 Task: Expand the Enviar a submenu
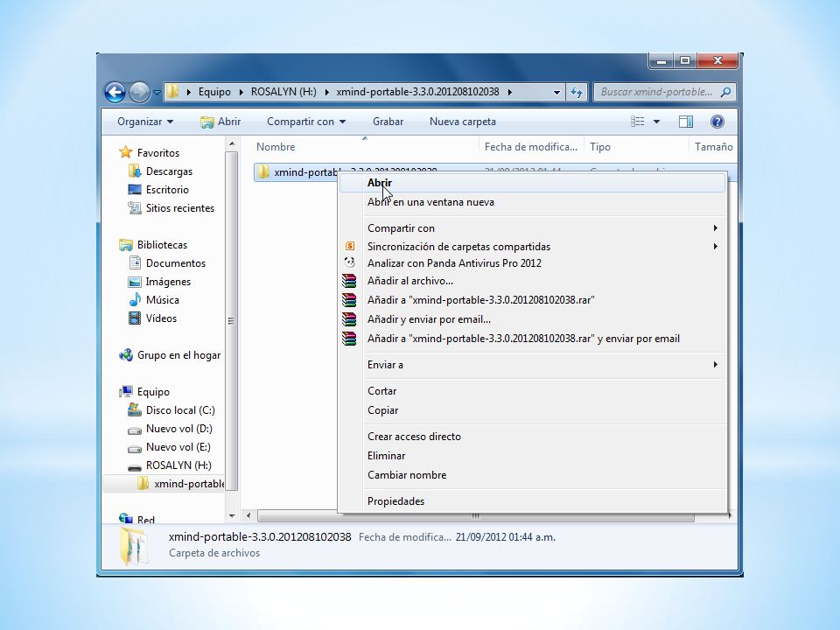[x=533, y=365]
